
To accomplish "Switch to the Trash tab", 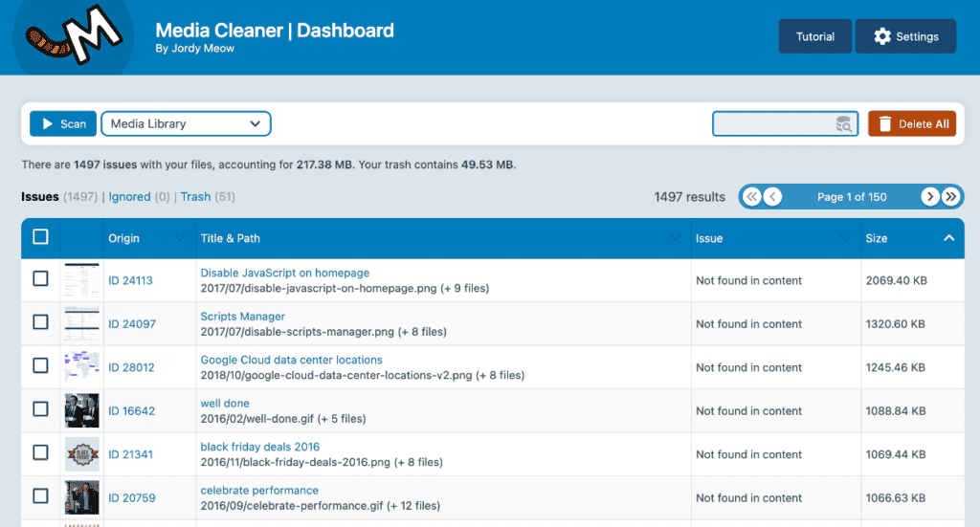I will click(195, 197).
